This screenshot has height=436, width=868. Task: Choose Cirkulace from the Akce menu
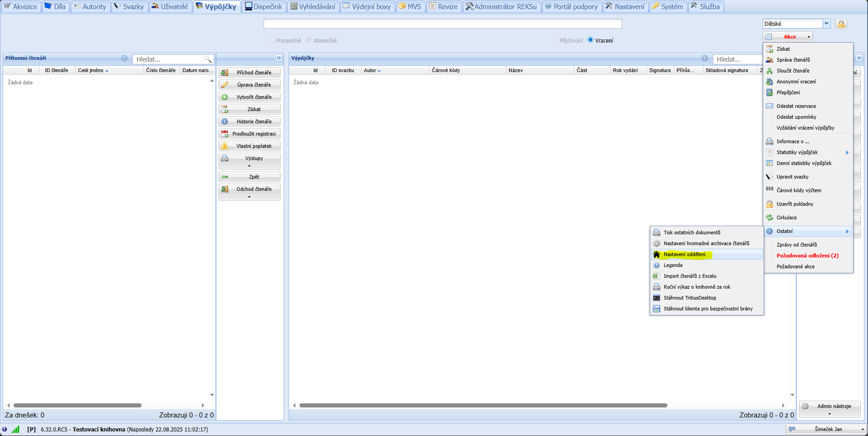tap(786, 218)
